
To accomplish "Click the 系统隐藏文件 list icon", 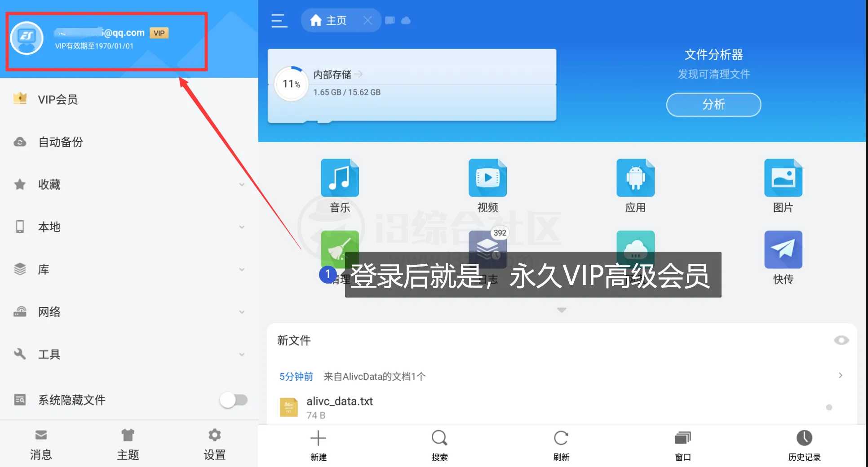I will (20, 400).
